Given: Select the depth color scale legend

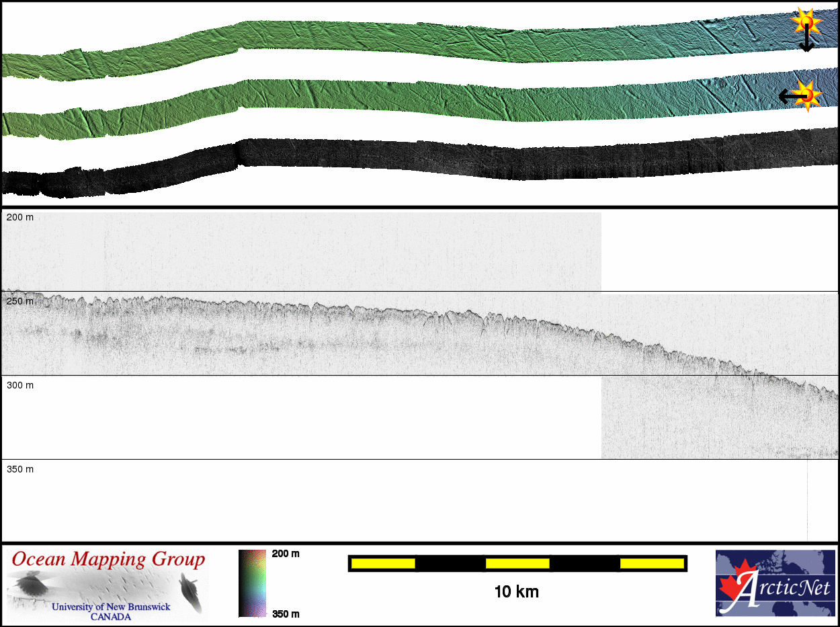Looking at the screenshot, I should (253, 583).
